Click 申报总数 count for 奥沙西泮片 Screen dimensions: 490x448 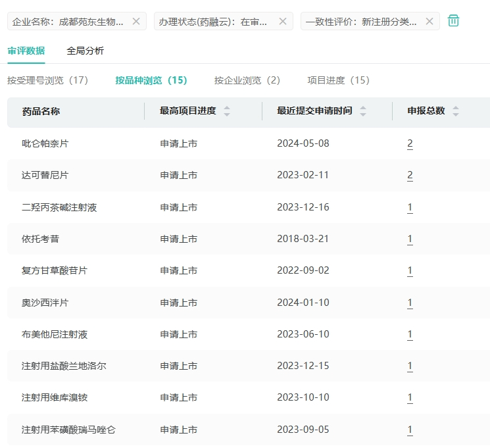(410, 303)
